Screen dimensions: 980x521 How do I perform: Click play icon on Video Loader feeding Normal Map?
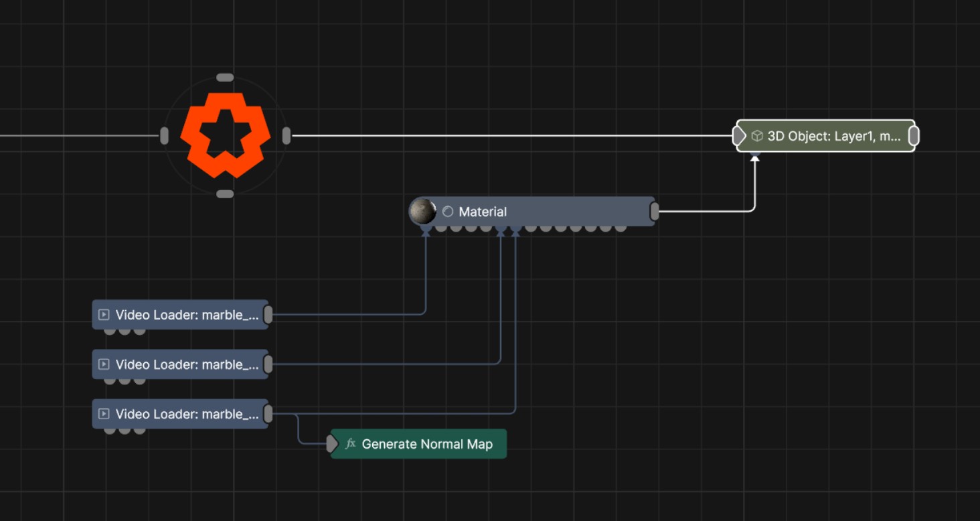coord(104,414)
